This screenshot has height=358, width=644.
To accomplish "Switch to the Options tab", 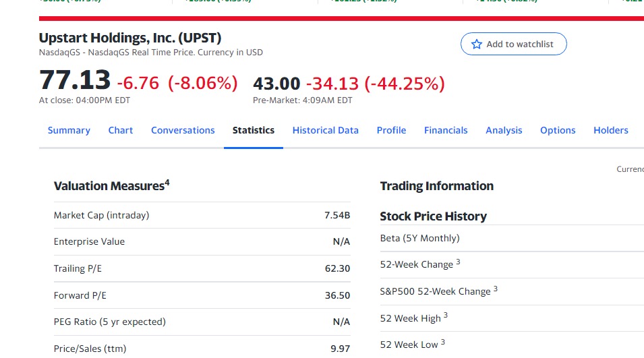I will click(558, 130).
